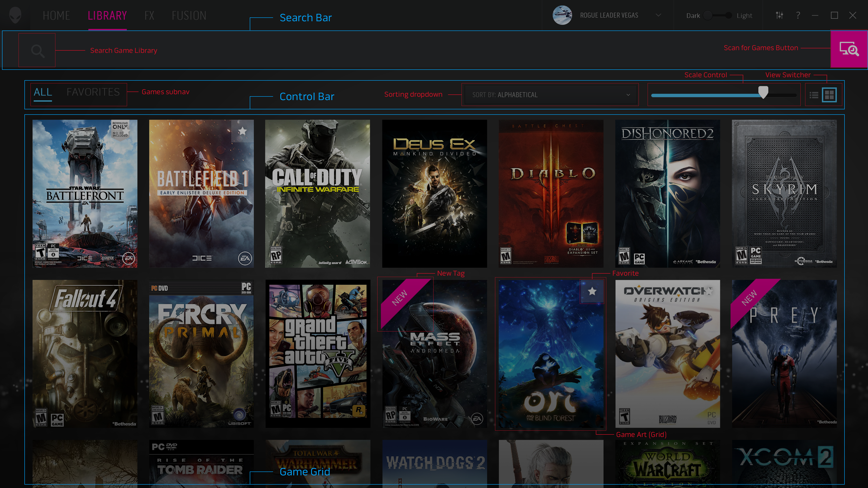Image resolution: width=868 pixels, height=488 pixels.
Task: Click the scale control slider handle
Action: (763, 92)
